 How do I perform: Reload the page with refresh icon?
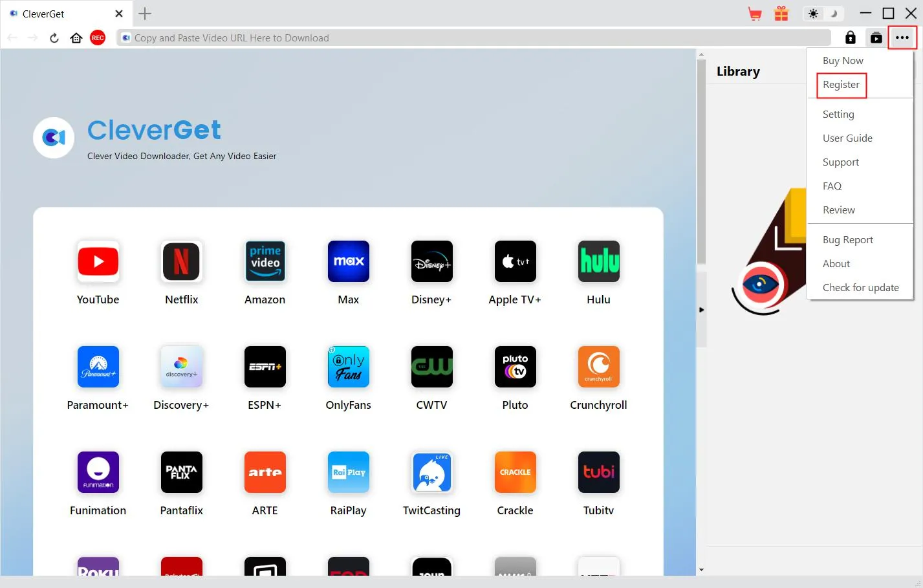(x=54, y=38)
